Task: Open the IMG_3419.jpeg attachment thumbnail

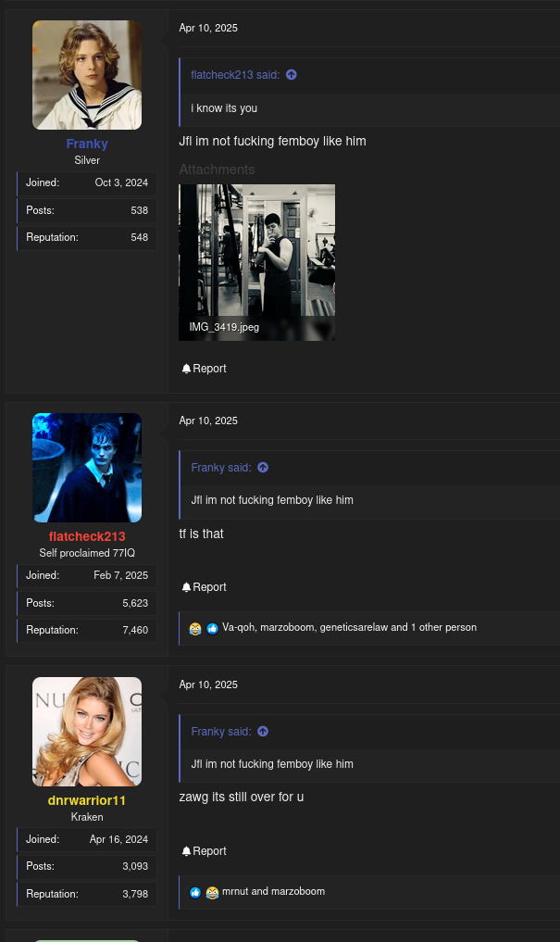Action: (x=256, y=262)
